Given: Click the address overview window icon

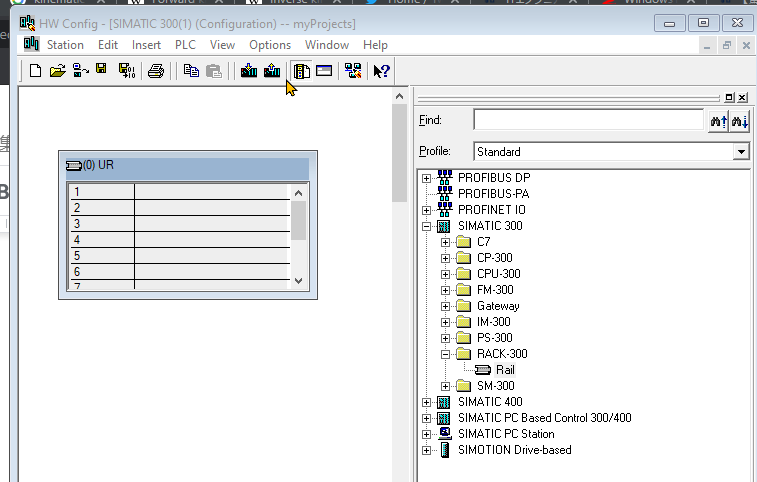Looking at the screenshot, I should [324, 71].
